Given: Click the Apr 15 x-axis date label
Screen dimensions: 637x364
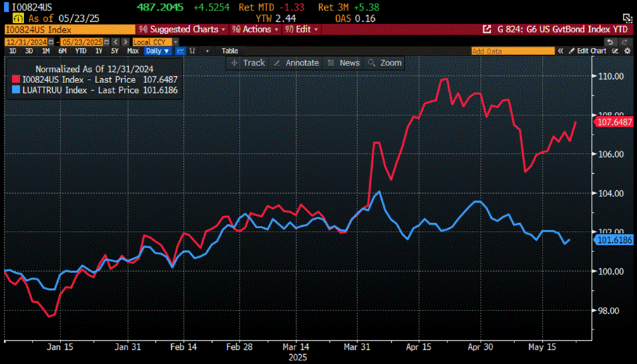Looking at the screenshot, I should [419, 347].
